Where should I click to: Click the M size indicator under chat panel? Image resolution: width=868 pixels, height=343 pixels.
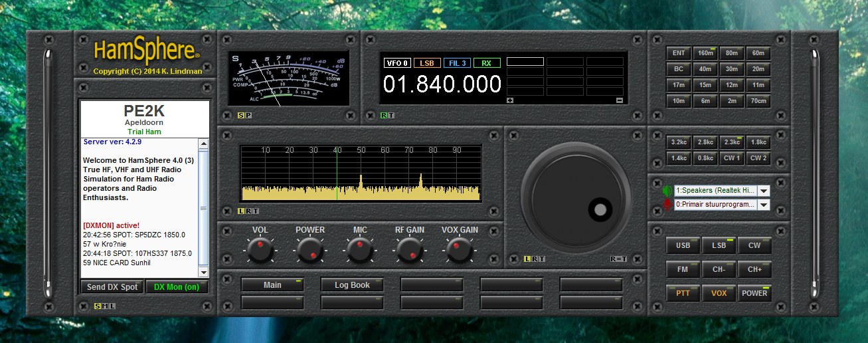(105, 306)
